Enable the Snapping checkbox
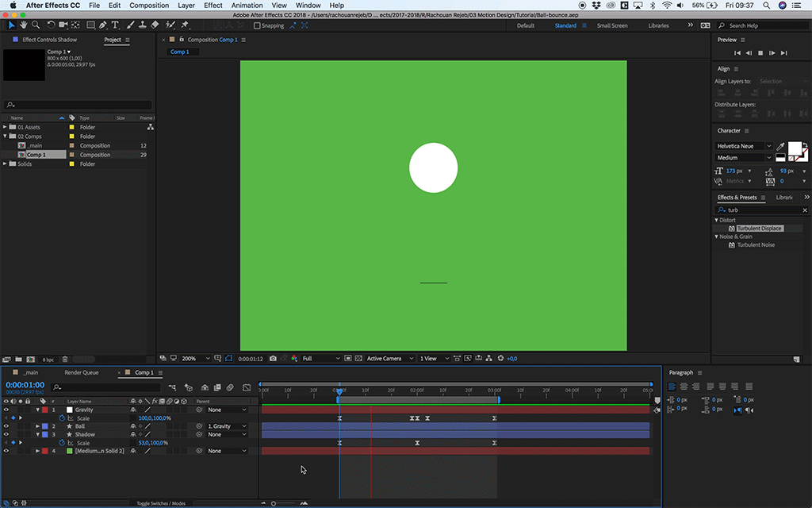Viewport: 812px width, 508px height. 257,25
